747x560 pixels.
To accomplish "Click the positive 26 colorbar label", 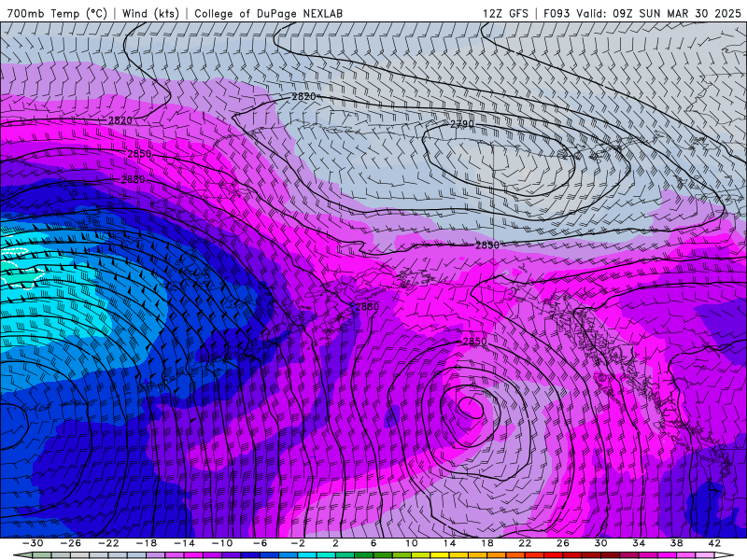I will point(563,543).
